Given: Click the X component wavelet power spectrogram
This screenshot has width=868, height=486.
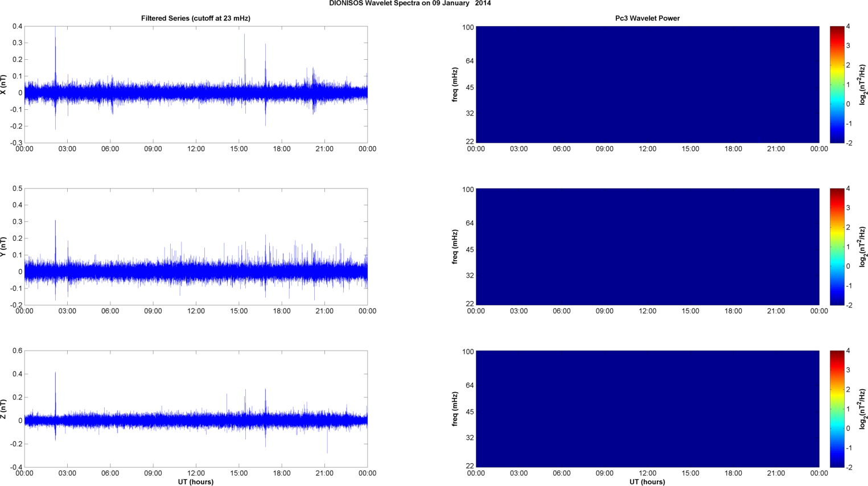Looking at the screenshot, I should pos(647,85).
